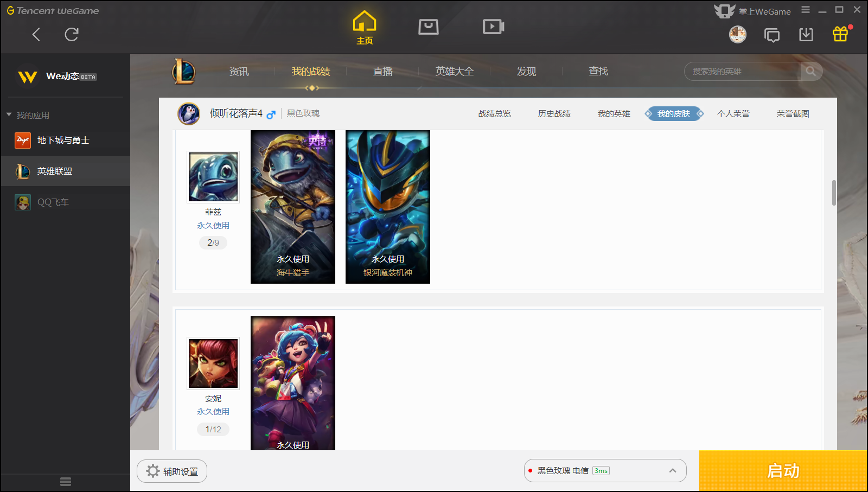
Task: Click the 安妮 champion portrait
Action: (x=213, y=363)
